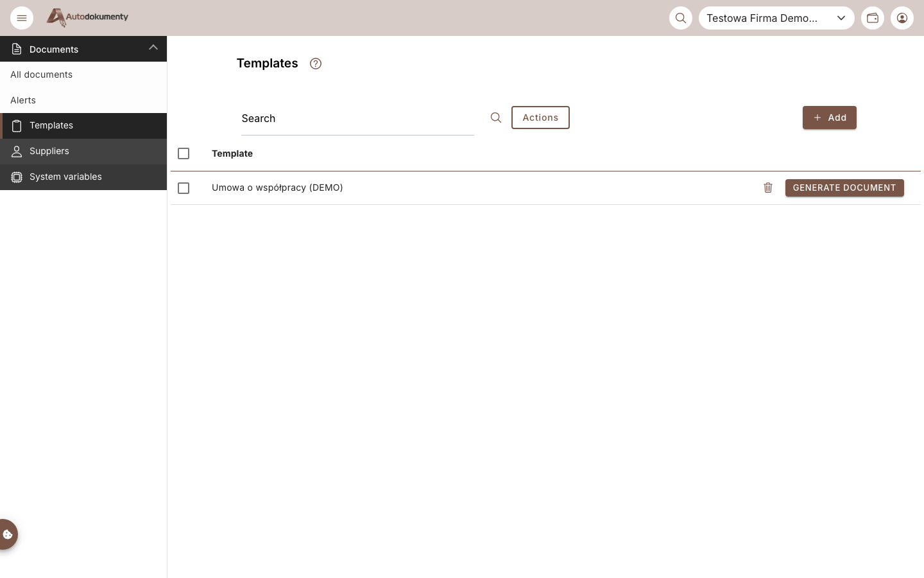
Task: Go to All documents
Action: pos(83,74)
